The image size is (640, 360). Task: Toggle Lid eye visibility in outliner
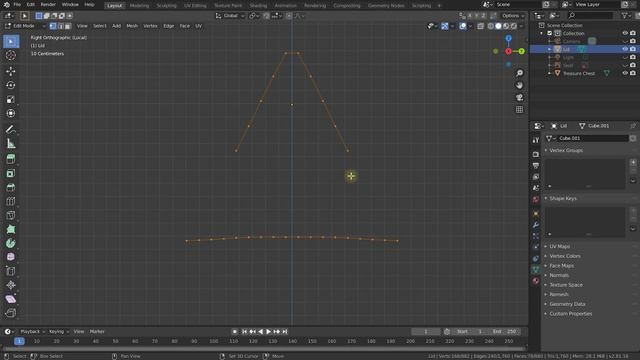click(625, 49)
